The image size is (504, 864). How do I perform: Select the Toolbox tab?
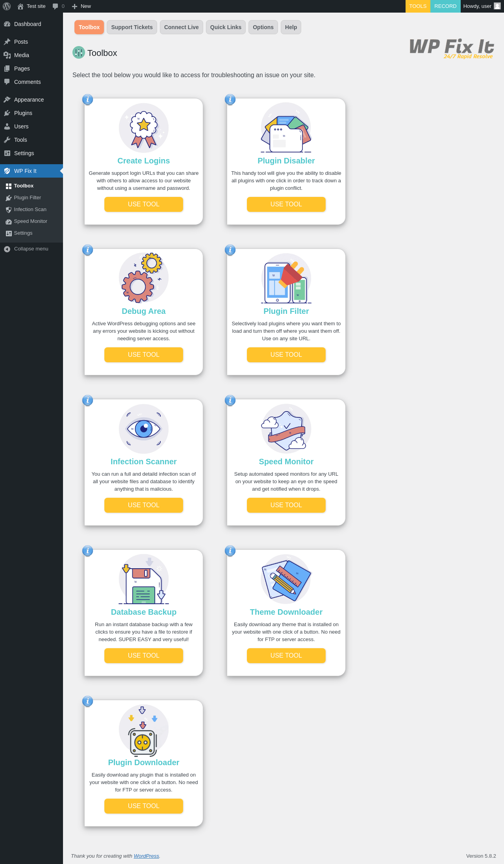click(89, 27)
